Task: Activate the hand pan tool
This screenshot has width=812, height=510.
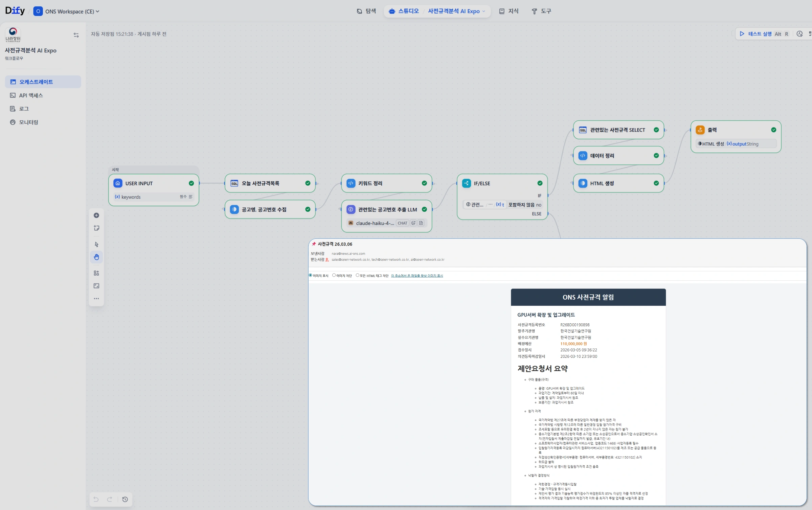Action: tap(96, 257)
